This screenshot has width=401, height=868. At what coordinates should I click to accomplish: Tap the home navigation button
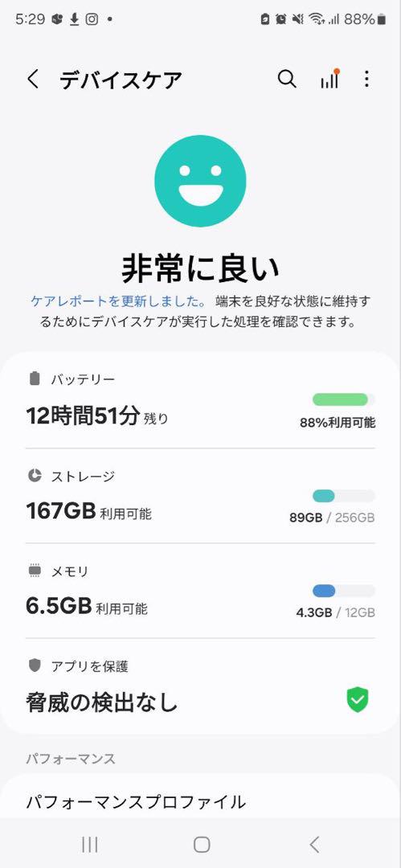pos(202,844)
